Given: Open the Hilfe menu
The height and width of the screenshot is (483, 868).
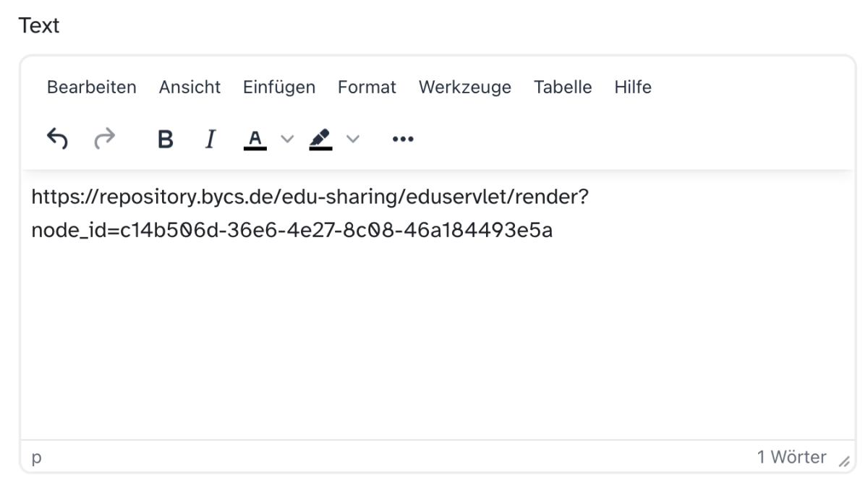Looking at the screenshot, I should click(633, 87).
